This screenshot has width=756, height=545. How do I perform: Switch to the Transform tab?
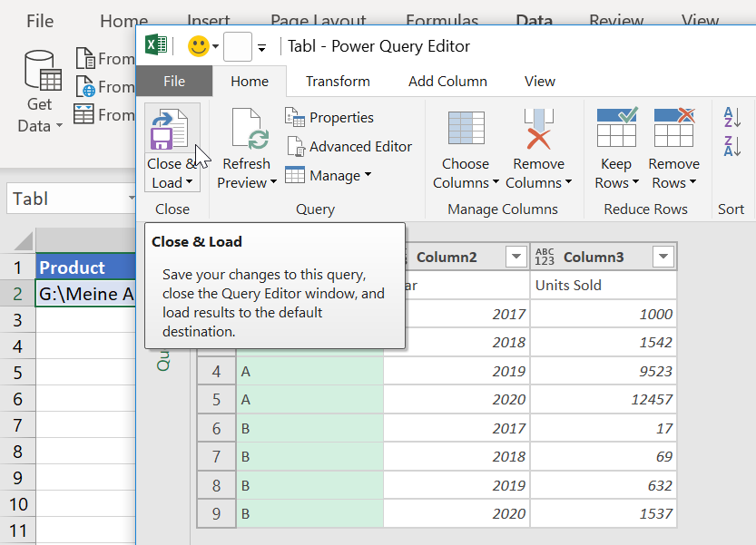click(338, 82)
